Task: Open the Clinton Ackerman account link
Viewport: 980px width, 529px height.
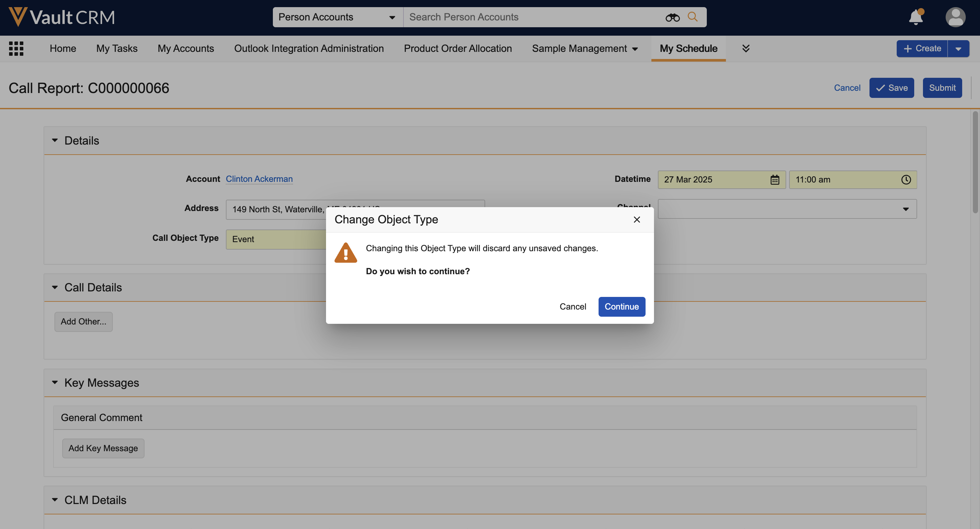Action: tap(259, 179)
